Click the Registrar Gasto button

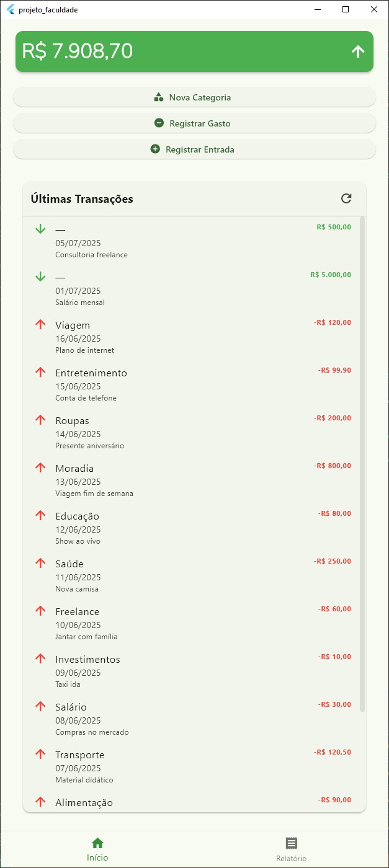pos(194,123)
